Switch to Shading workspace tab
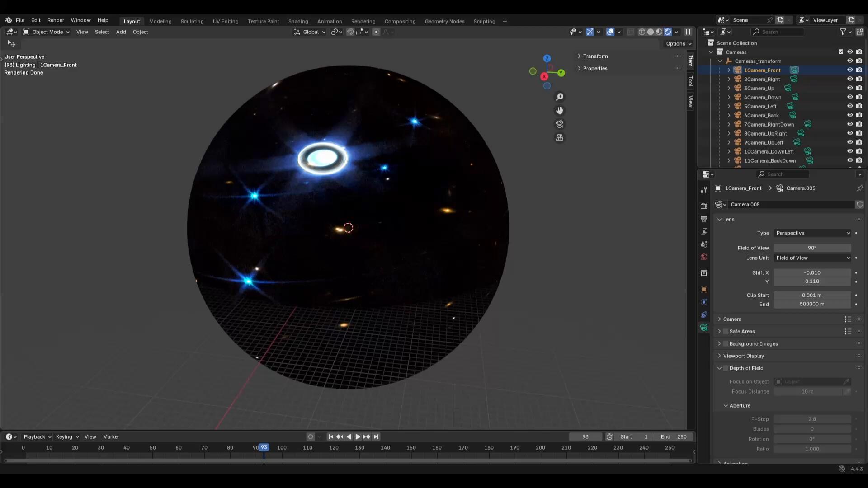This screenshot has width=868, height=488. click(x=298, y=21)
